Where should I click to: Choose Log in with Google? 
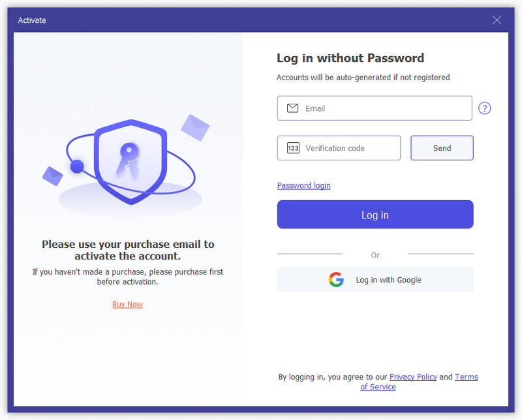(375, 280)
